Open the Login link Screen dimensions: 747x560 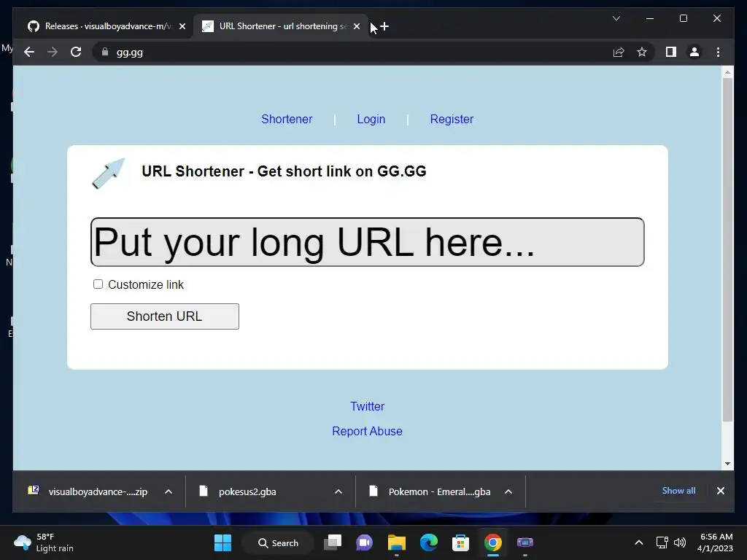coord(371,119)
